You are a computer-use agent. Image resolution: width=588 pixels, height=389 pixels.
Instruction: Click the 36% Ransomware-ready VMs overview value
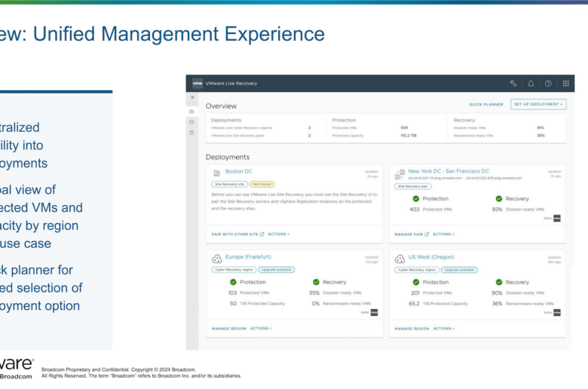tap(541, 136)
